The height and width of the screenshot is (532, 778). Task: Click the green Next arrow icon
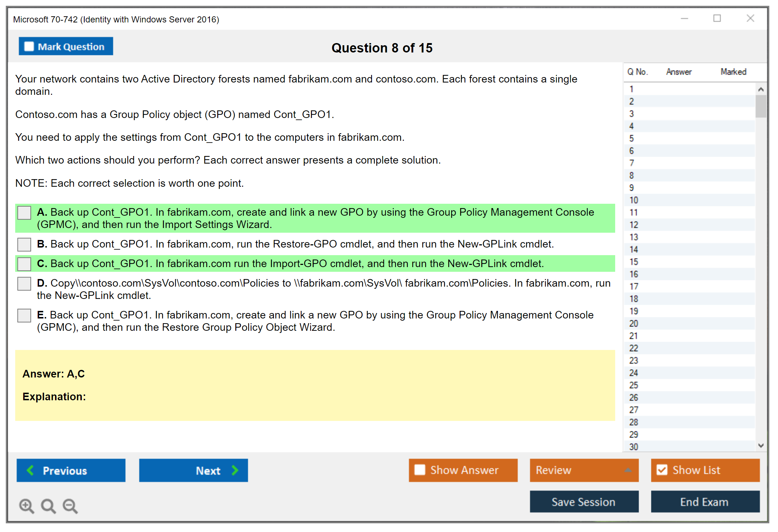pos(235,470)
